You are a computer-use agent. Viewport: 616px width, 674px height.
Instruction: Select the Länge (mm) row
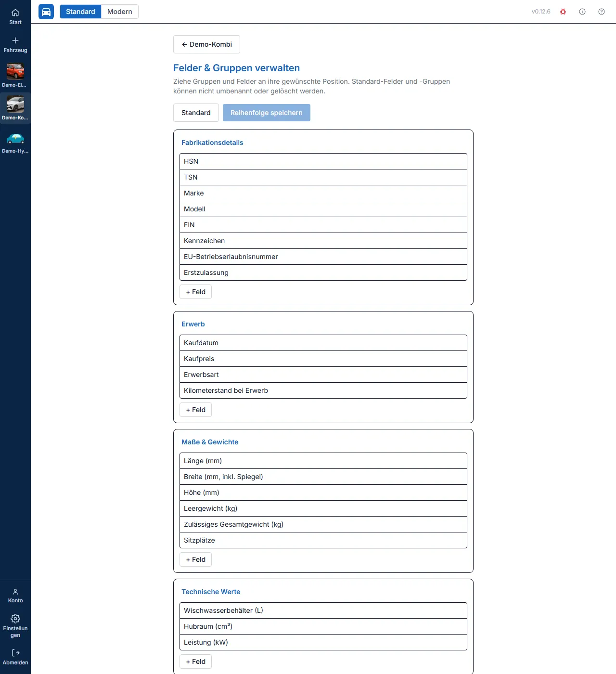323,461
